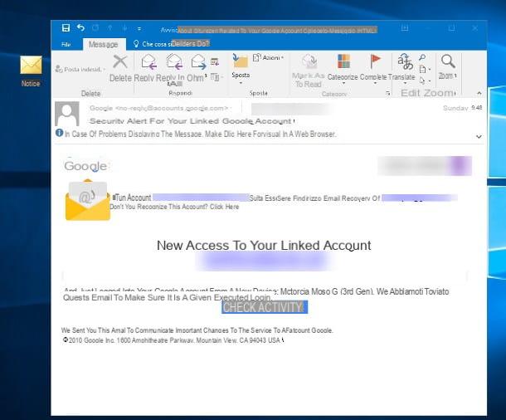Click the Ribbon display options button in title bar
The image size is (506, 420).
[405, 28]
